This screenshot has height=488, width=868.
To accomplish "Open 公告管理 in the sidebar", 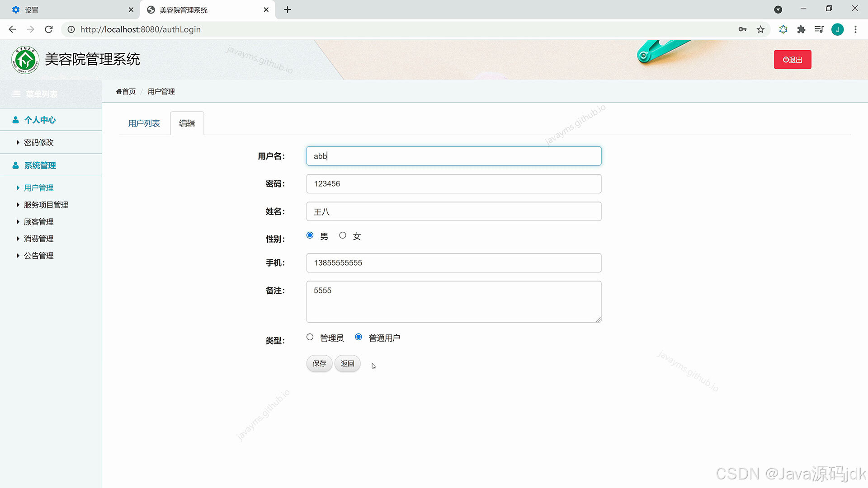I will tap(39, 256).
